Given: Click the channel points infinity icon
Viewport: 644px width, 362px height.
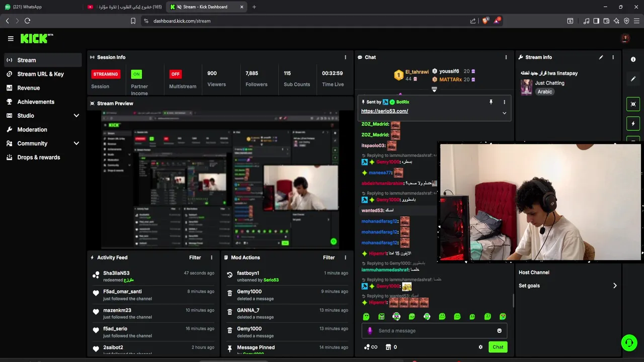Looking at the screenshot, I should (x=370, y=347).
